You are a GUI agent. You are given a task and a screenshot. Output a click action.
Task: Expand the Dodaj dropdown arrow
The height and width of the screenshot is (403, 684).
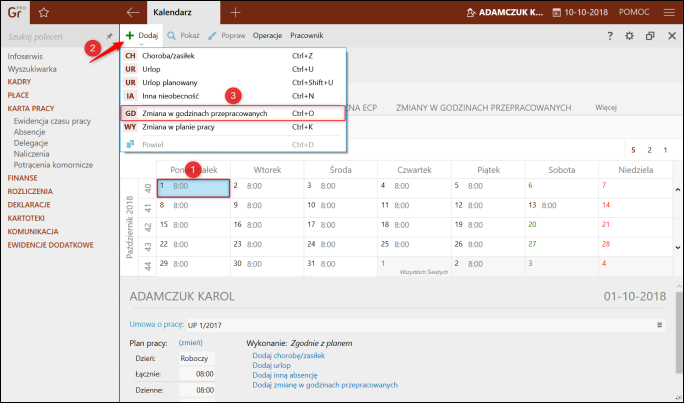pos(141,44)
